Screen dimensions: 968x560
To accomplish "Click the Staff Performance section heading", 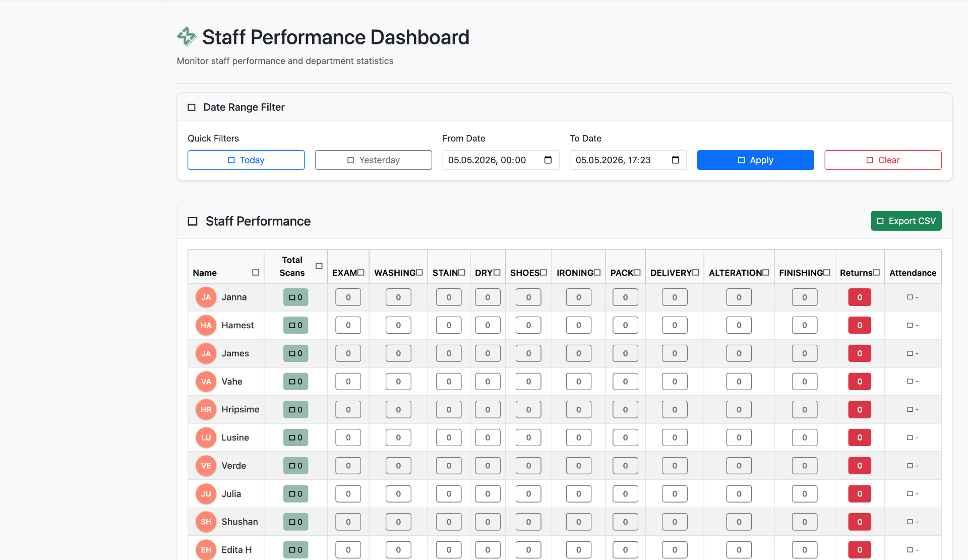I will click(258, 221).
